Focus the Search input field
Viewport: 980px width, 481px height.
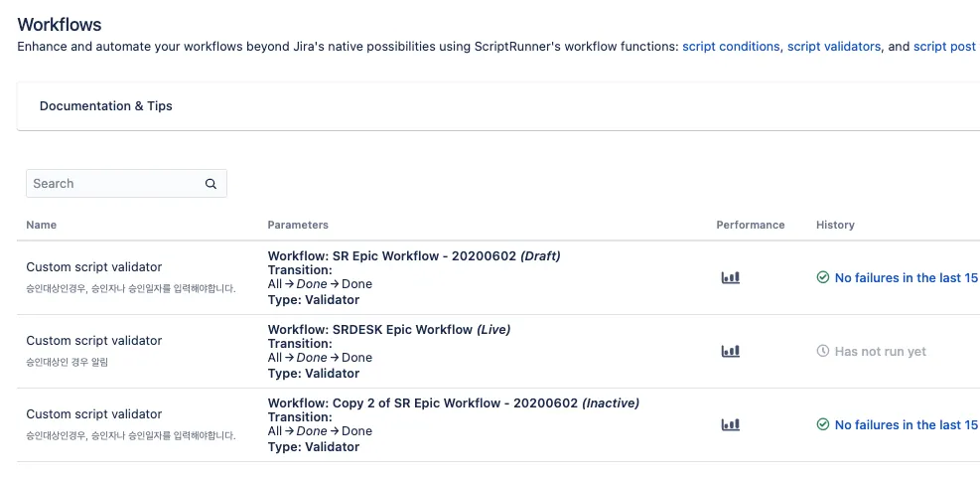(114, 184)
